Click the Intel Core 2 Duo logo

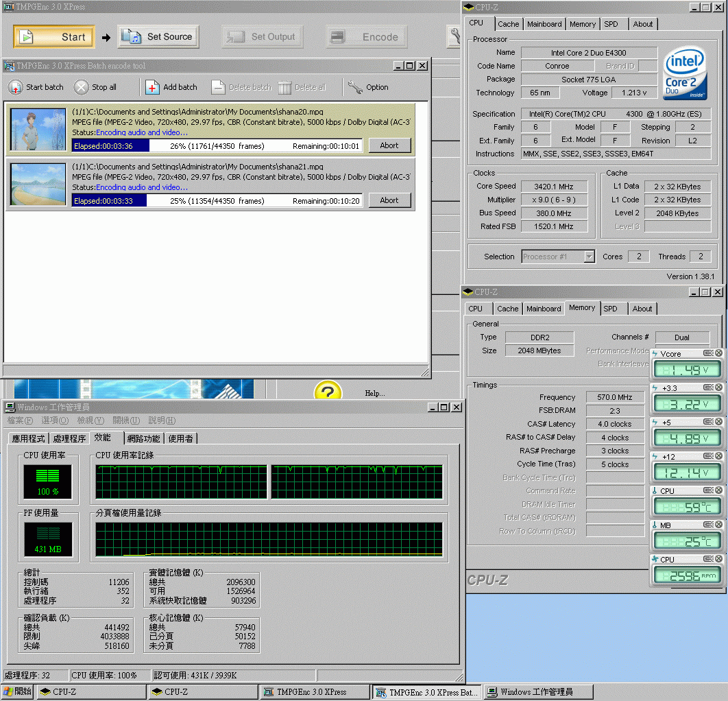685,73
